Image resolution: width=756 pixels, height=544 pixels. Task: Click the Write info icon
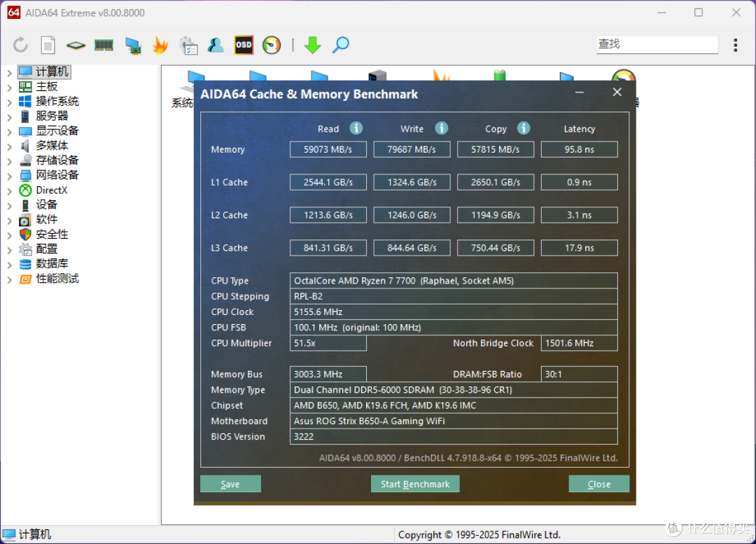click(441, 128)
